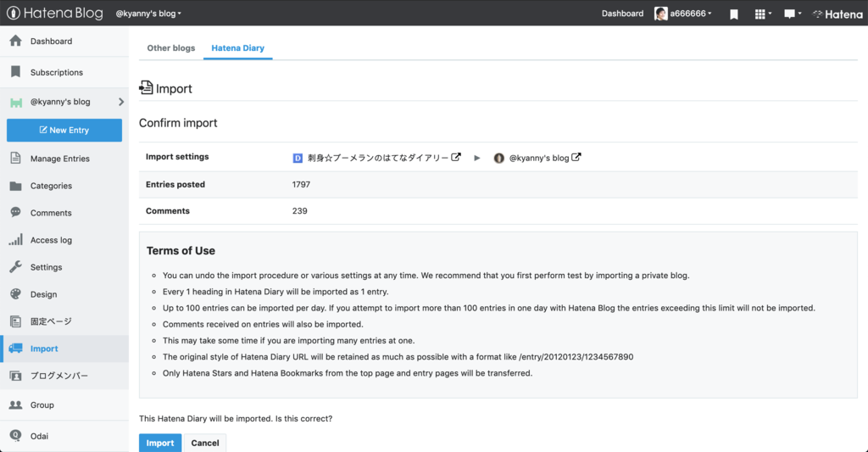Expand @kyanny's blog sidebar chevron
The image size is (868, 452).
(x=120, y=102)
